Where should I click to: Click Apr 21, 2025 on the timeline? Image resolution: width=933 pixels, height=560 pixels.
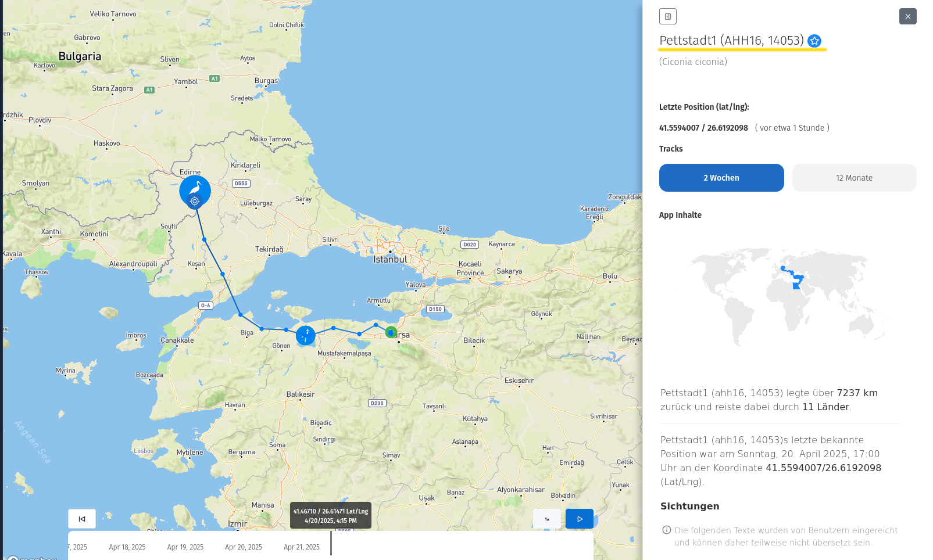[302, 547]
